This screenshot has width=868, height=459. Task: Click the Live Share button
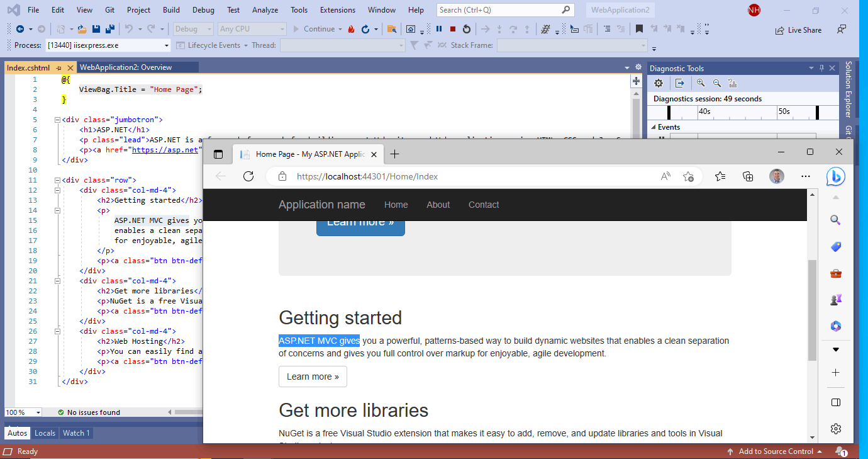coord(799,30)
